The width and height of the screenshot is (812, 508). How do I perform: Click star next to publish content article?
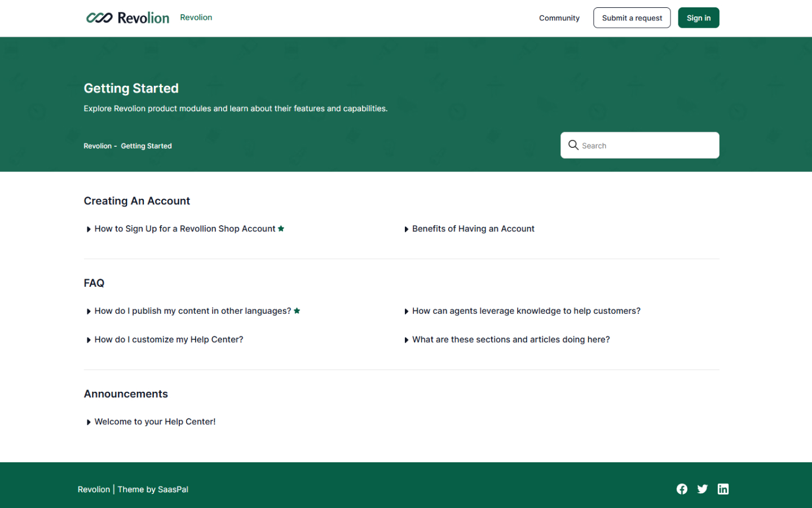pos(297,311)
